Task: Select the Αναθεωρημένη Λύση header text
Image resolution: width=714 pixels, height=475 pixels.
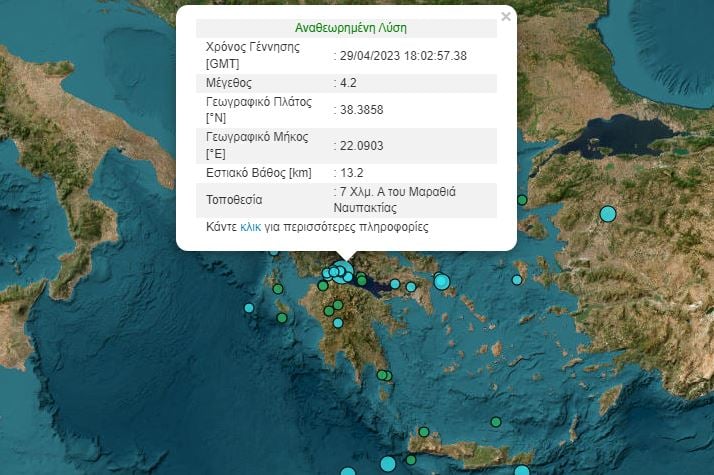Action: (351, 28)
